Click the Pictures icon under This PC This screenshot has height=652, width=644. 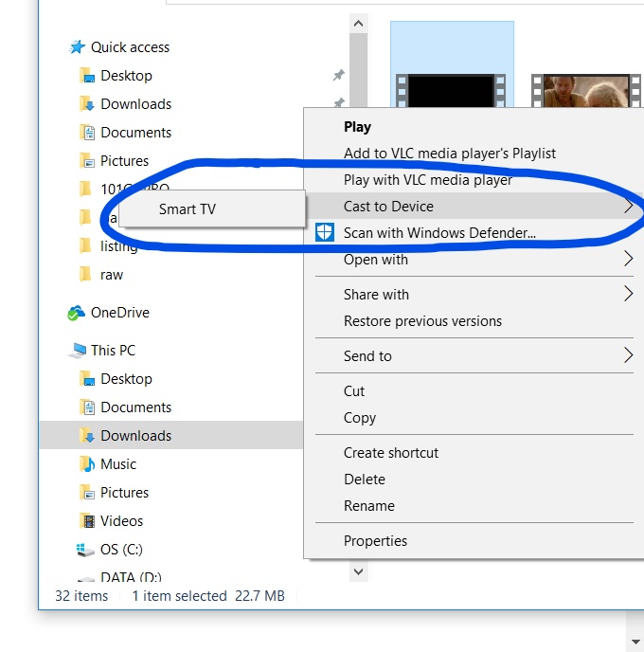pyautogui.click(x=87, y=493)
